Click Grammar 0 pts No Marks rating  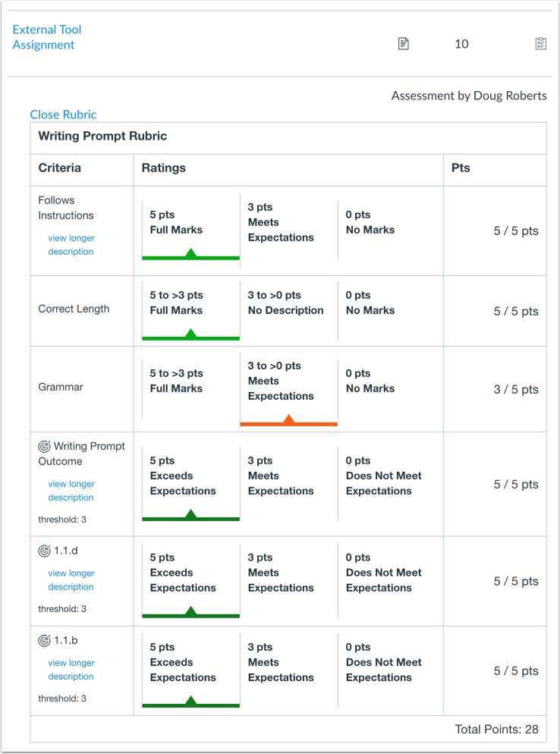click(370, 381)
